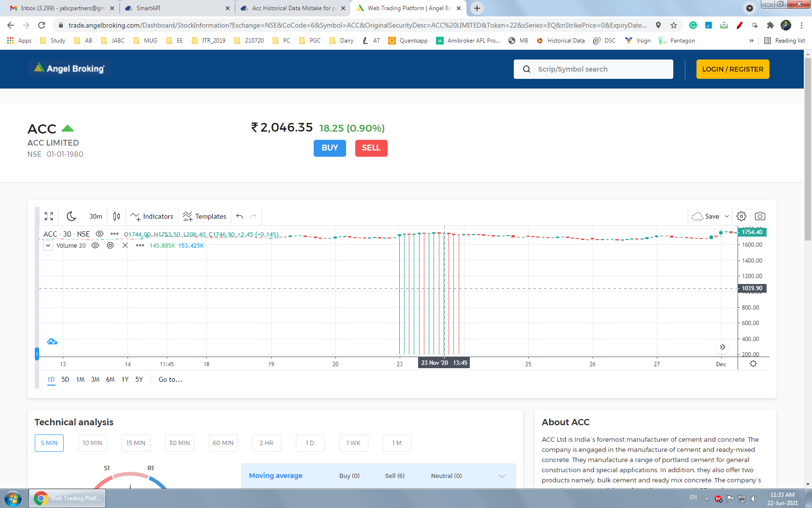Save chart layout cloud button
812x508 pixels.
[x=706, y=216]
